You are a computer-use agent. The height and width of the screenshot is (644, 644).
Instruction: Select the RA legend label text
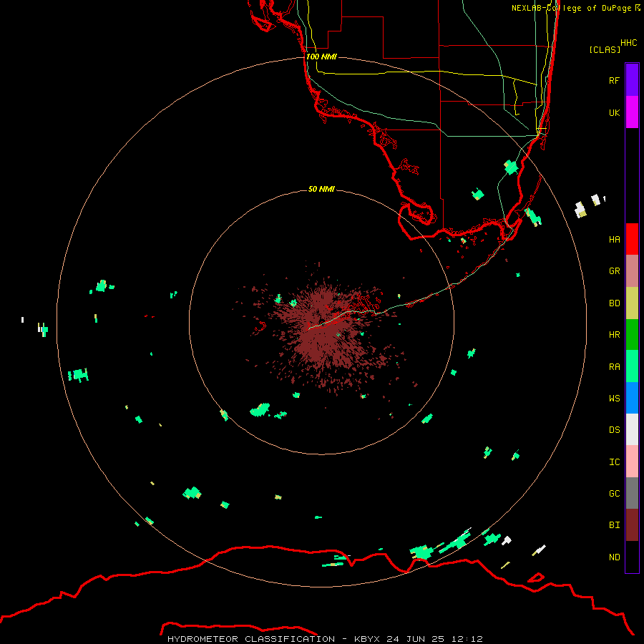[x=614, y=367]
